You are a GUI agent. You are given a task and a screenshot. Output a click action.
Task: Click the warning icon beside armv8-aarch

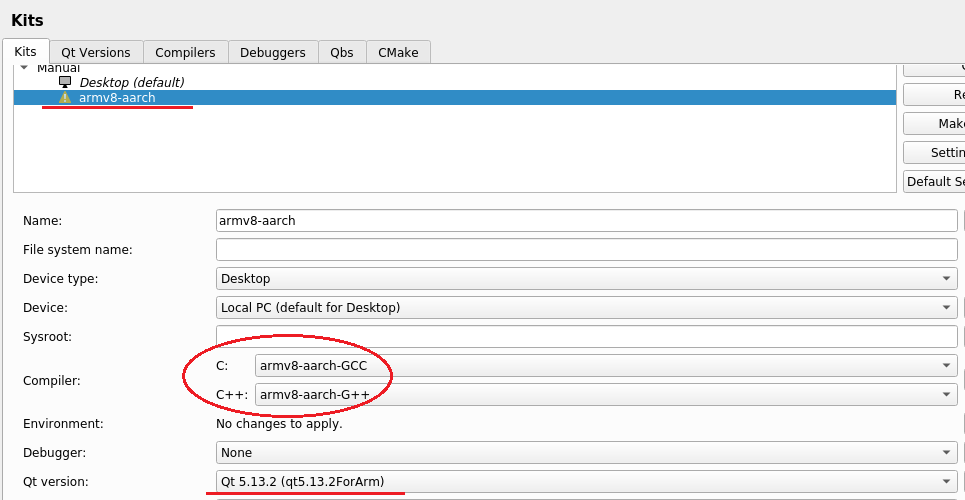click(65, 97)
